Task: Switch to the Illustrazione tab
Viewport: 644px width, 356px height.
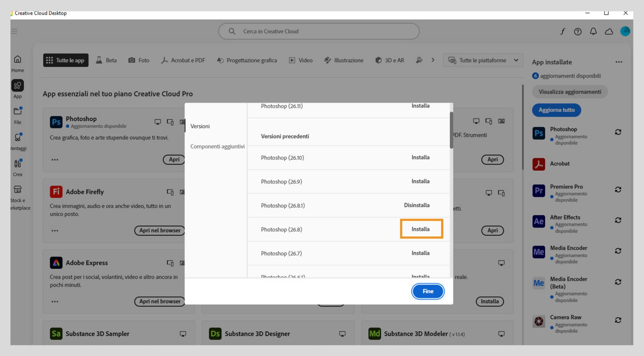Action: 344,60
